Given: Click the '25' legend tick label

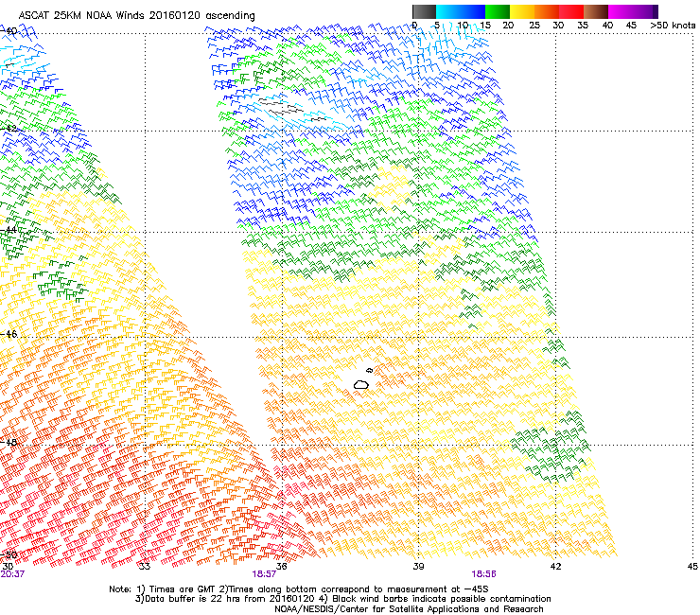Looking at the screenshot, I should pyautogui.click(x=534, y=26).
